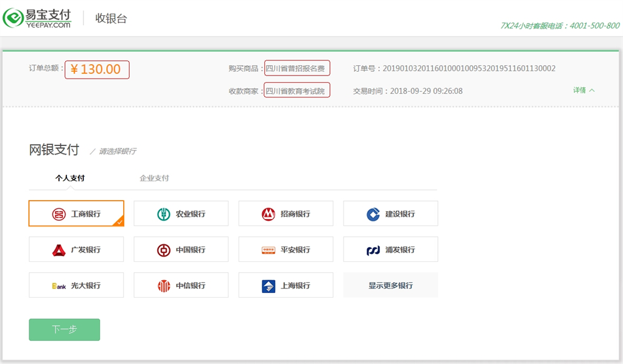The width and height of the screenshot is (623, 364).
Task: Select 平安银行 payment option label
Action: (295, 250)
